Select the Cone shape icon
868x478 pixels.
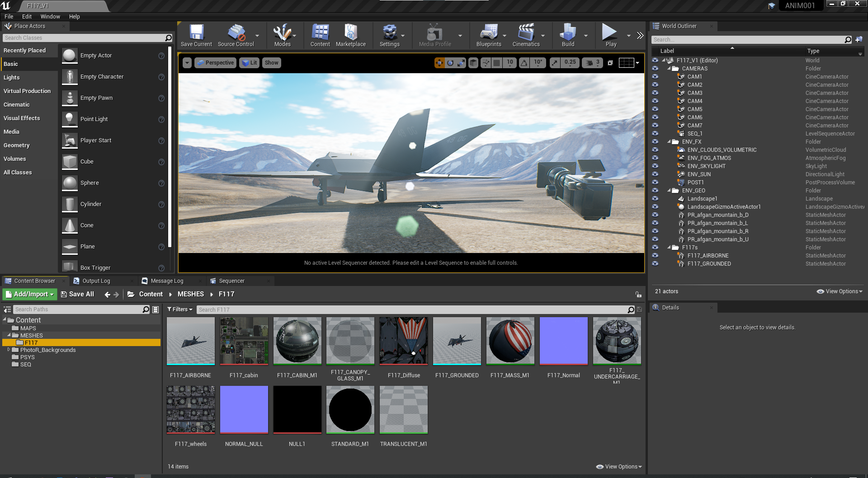[x=70, y=225]
